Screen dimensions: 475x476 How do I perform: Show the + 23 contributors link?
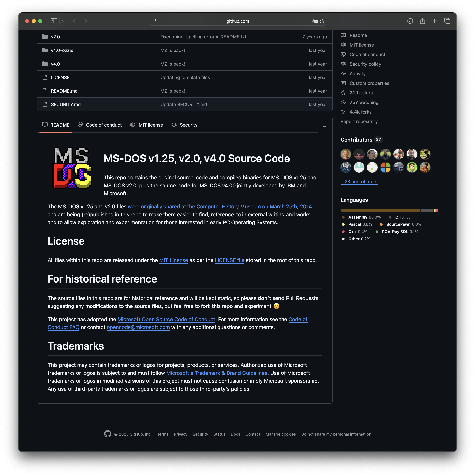tap(359, 182)
